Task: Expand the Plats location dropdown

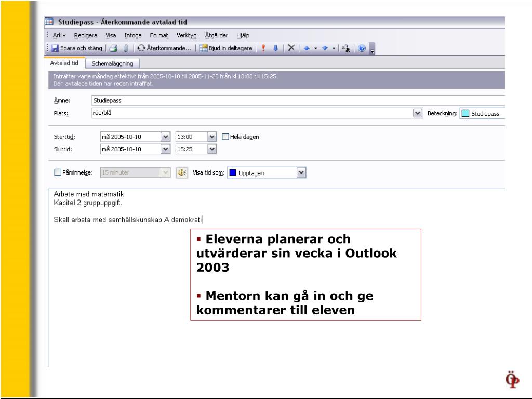Action: (x=418, y=113)
